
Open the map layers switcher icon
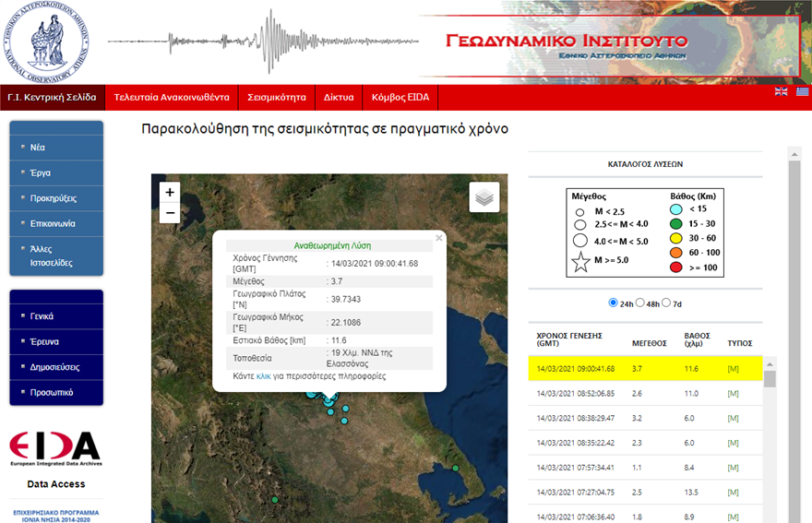(x=484, y=196)
